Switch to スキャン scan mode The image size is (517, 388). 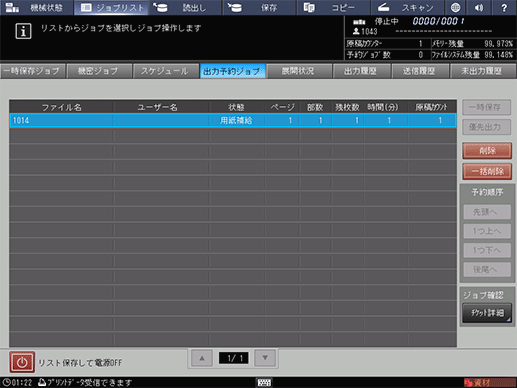[x=407, y=7]
